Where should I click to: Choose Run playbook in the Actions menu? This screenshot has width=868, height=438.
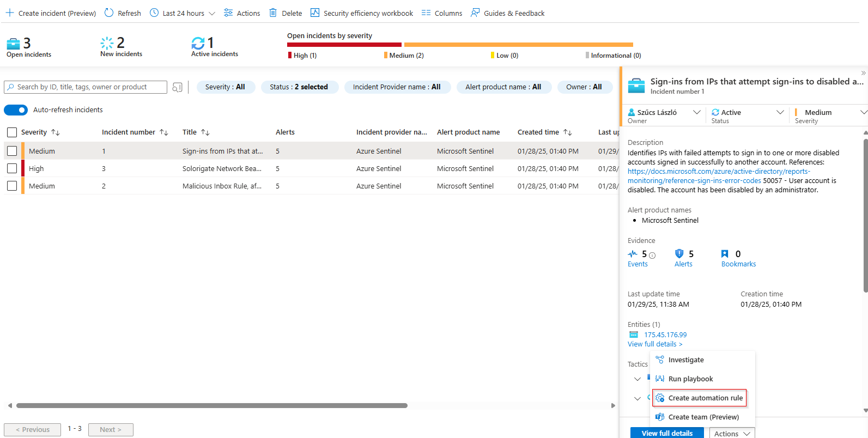[690, 379]
